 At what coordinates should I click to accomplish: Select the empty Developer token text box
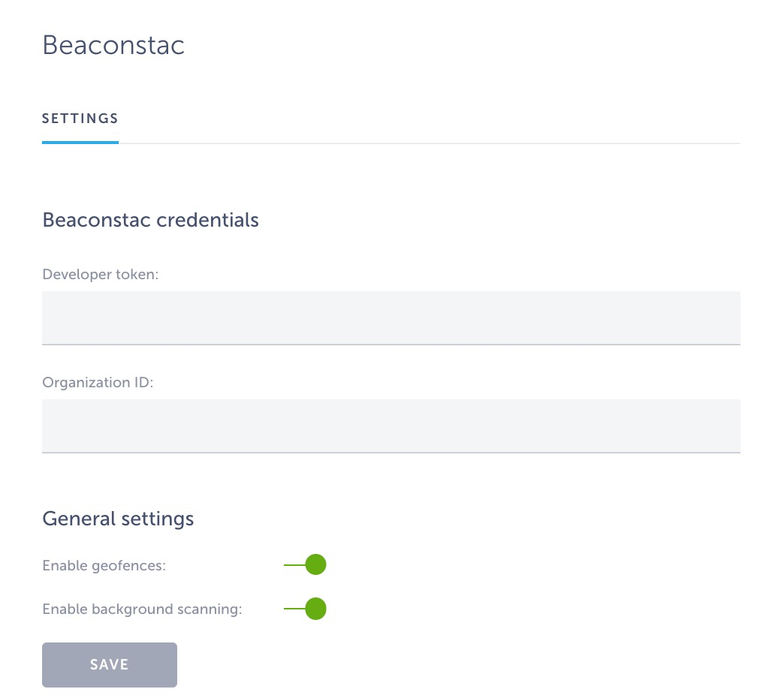(x=390, y=317)
